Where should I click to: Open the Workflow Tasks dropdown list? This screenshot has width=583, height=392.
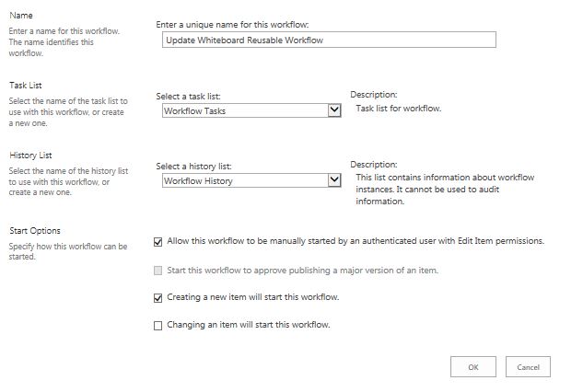click(243, 110)
